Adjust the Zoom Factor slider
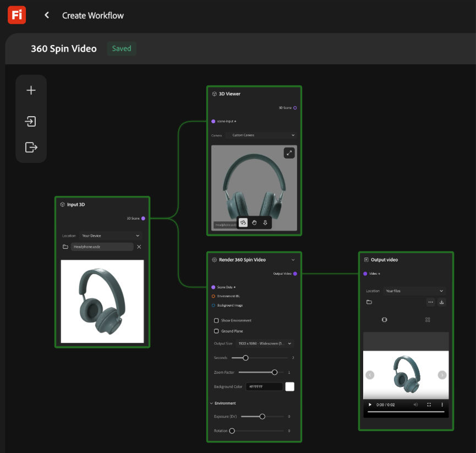This screenshot has height=453, width=476. tap(261, 372)
